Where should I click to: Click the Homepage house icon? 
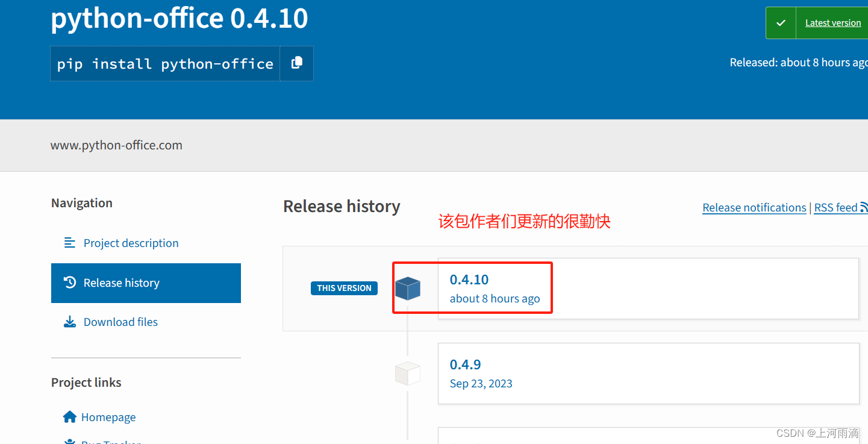click(x=69, y=416)
